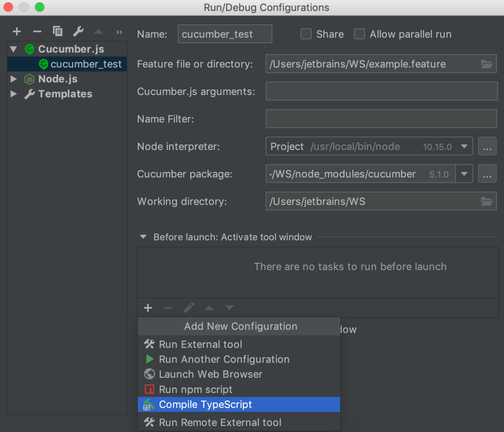The width and height of the screenshot is (504, 432).
Task: Choose Compile TypeScript from the popup
Action: click(205, 404)
